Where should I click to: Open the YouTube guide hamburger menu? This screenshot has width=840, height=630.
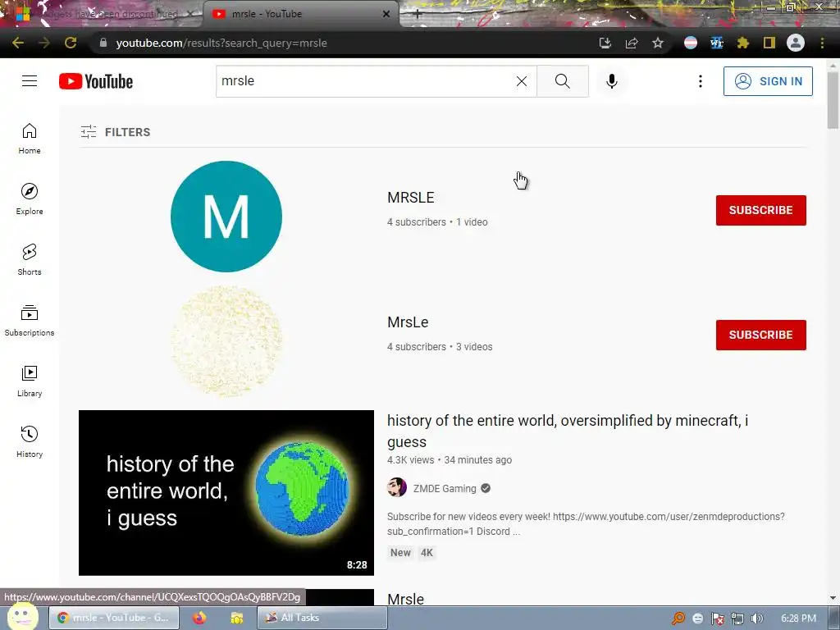30,81
